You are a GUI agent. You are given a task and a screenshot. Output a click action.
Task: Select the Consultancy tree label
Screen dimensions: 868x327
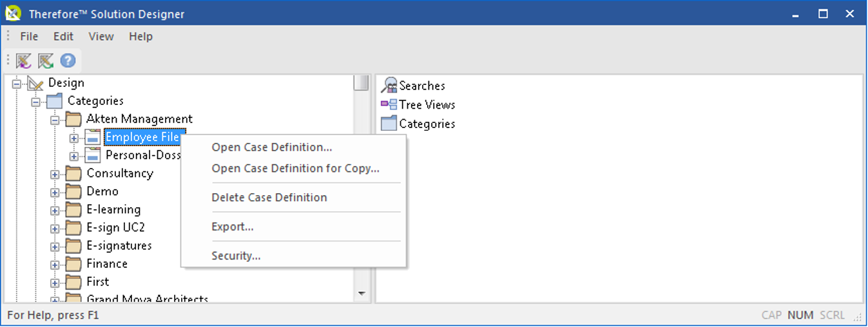click(120, 173)
